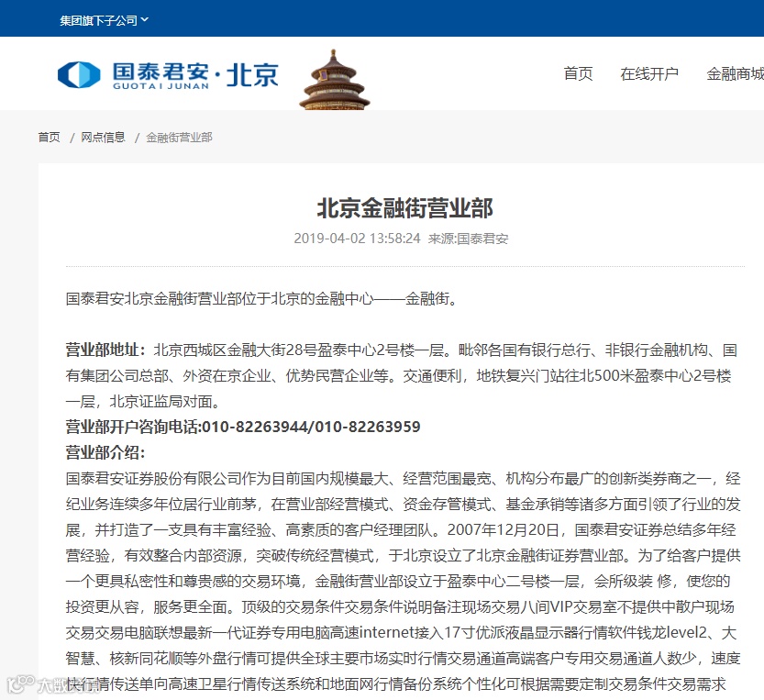This screenshot has height=700, width=764.
Task: Click the 营业部介绍: bold label
Action: click(105, 452)
